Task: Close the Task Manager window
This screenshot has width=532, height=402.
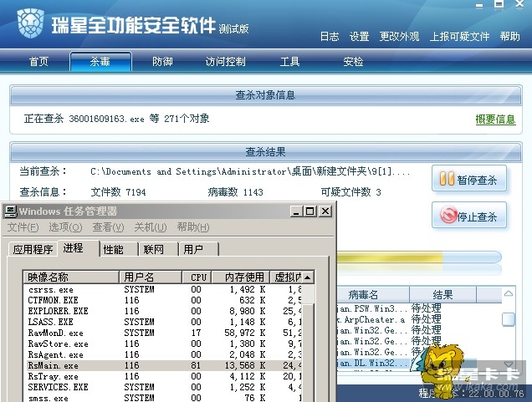Action: coord(325,211)
